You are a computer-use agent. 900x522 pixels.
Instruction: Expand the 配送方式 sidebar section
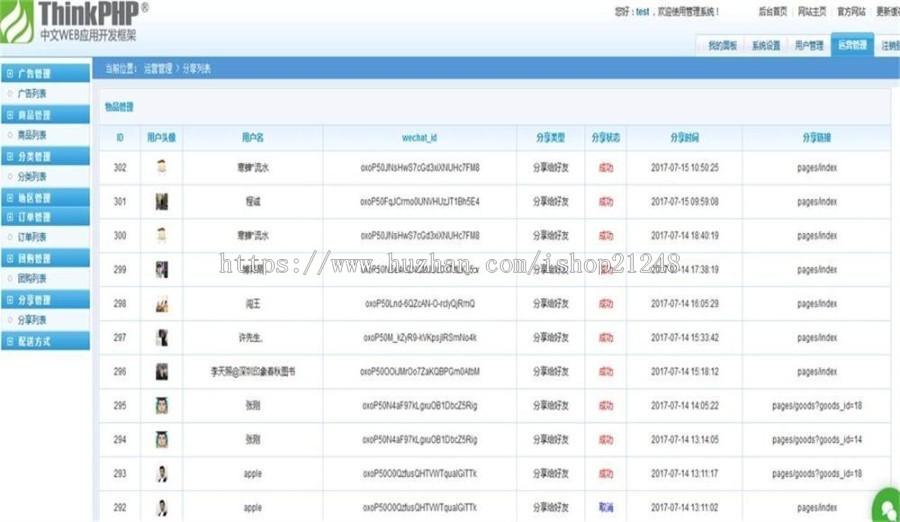pos(10,341)
